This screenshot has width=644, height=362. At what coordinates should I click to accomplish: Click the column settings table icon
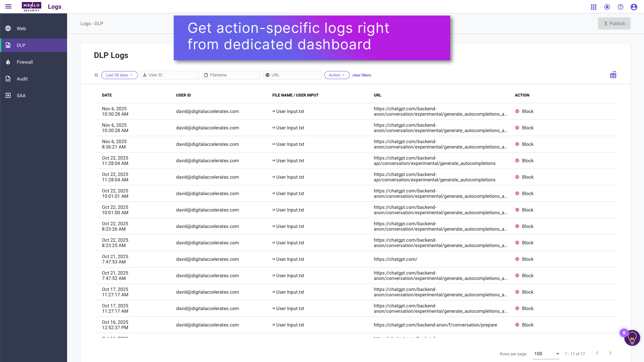tap(613, 75)
